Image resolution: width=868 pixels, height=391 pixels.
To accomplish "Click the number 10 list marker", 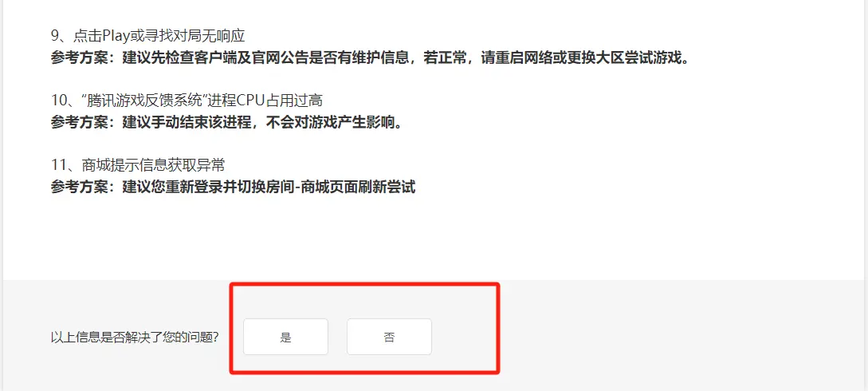I will pyautogui.click(x=59, y=101).
